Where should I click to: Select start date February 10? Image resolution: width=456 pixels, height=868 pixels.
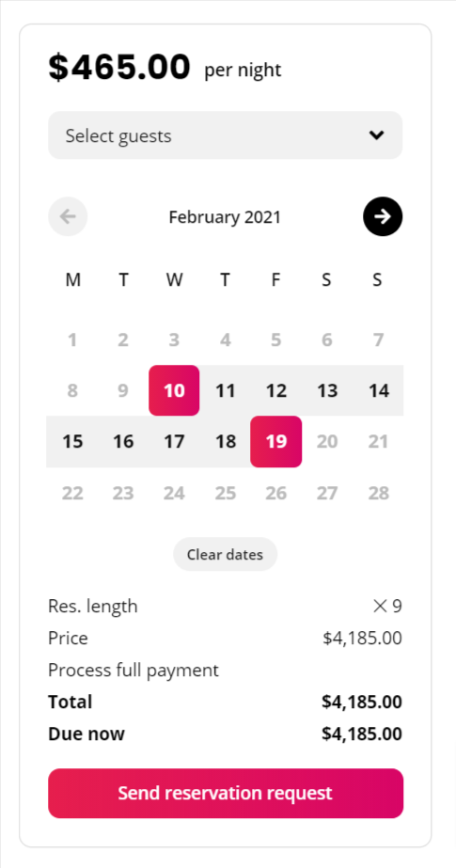click(x=174, y=390)
